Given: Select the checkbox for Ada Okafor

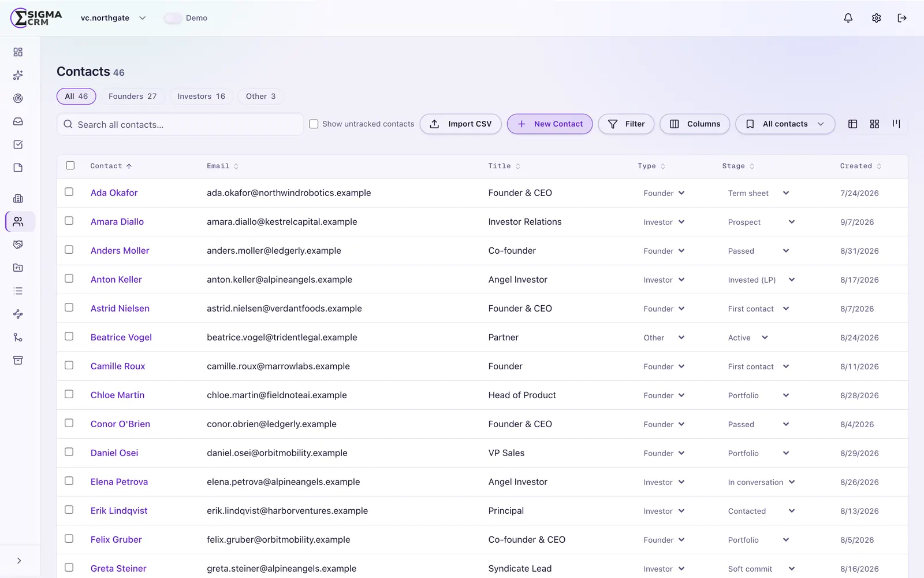Looking at the screenshot, I should [x=69, y=192].
